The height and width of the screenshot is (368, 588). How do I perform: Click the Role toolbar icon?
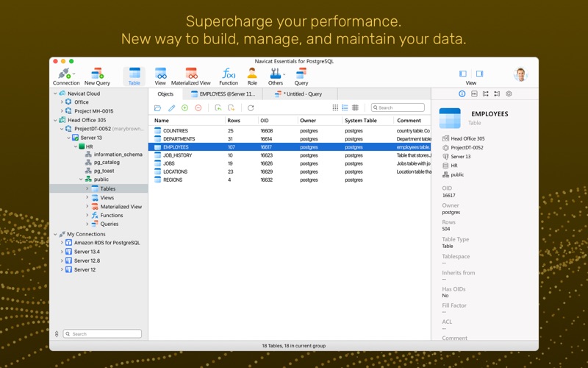[252, 77]
